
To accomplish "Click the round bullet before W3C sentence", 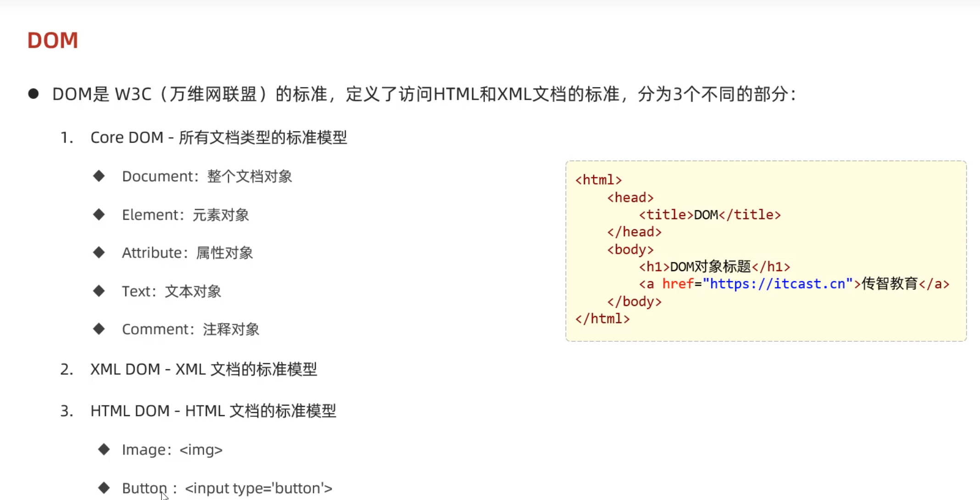I will point(33,94).
